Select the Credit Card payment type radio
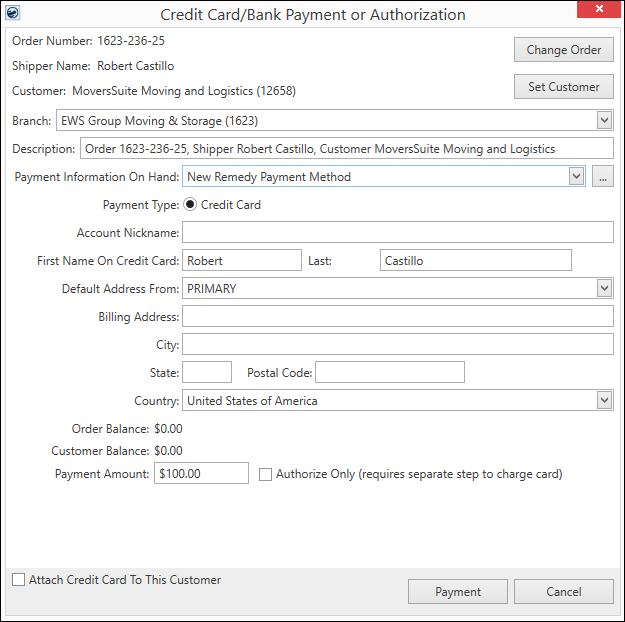 coord(190,205)
